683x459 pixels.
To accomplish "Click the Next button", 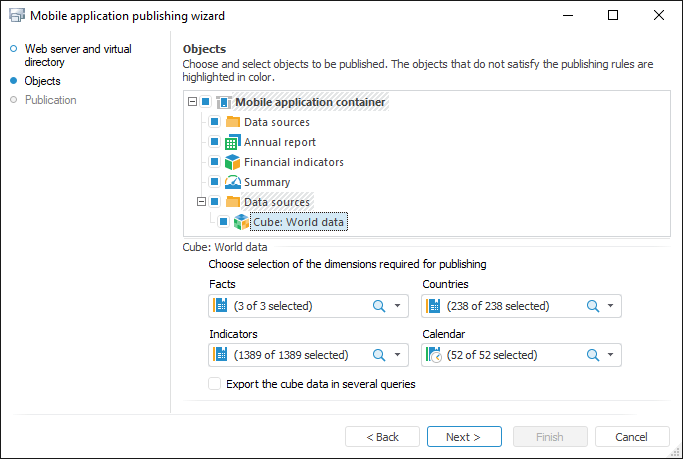I will pyautogui.click(x=464, y=437).
